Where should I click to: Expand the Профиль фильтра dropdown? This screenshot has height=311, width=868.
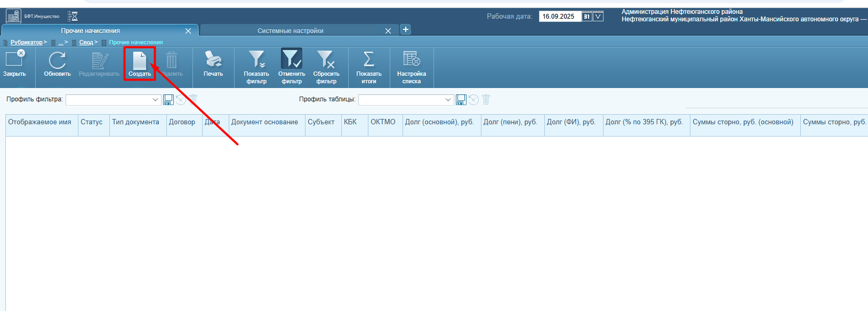[156, 100]
